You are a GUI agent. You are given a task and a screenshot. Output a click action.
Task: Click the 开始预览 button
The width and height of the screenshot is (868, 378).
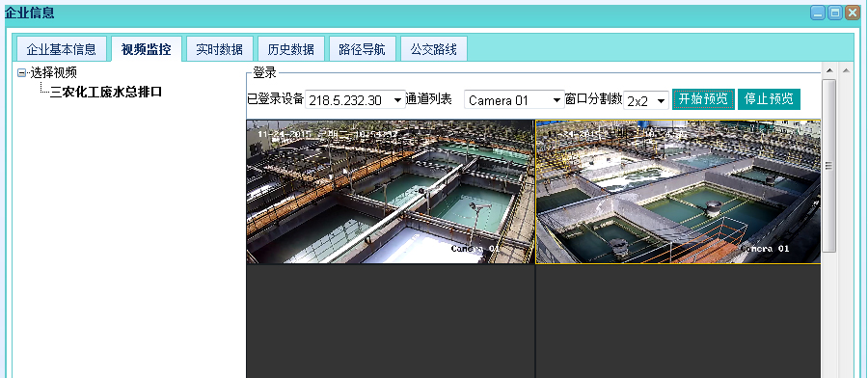pyautogui.click(x=703, y=99)
